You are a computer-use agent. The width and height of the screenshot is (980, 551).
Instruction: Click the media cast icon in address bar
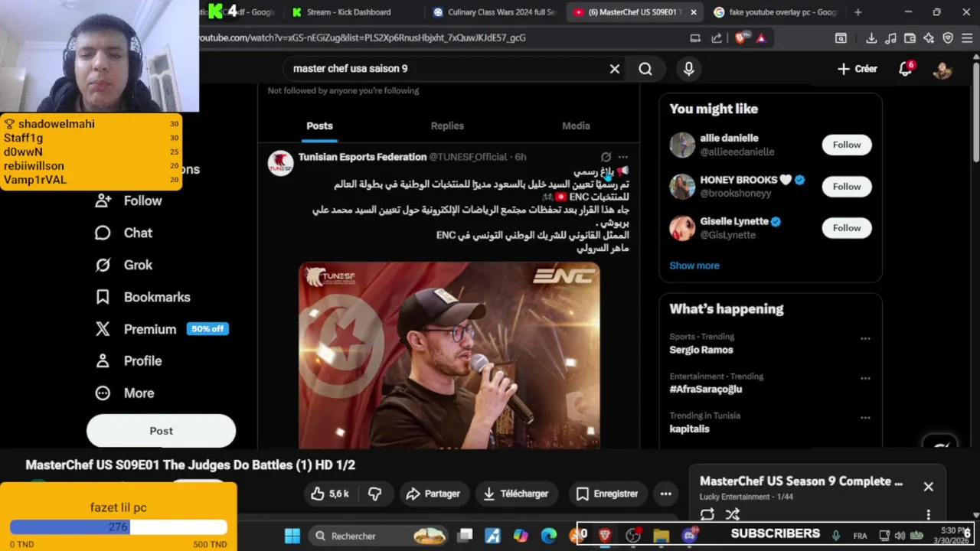pyautogui.click(x=695, y=37)
